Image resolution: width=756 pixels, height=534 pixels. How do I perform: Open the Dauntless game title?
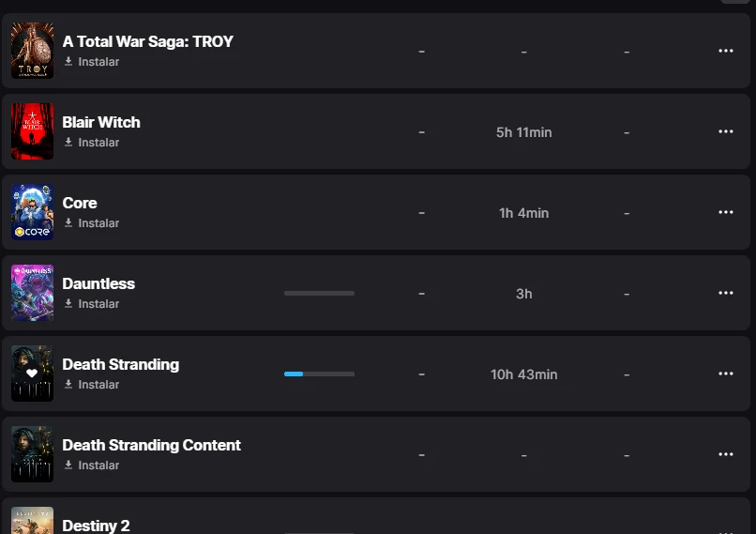coord(98,283)
